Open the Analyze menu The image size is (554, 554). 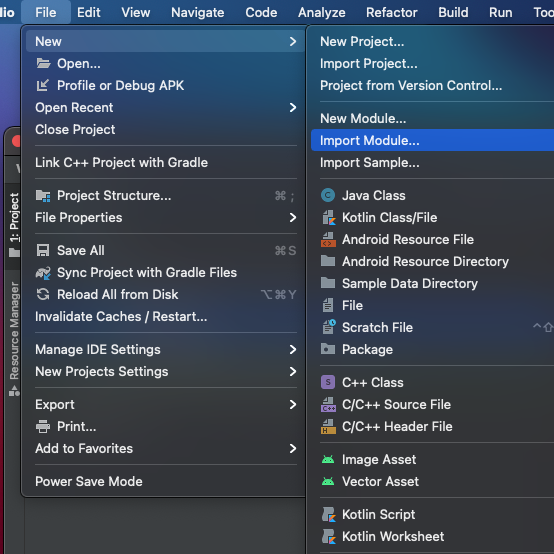click(322, 13)
